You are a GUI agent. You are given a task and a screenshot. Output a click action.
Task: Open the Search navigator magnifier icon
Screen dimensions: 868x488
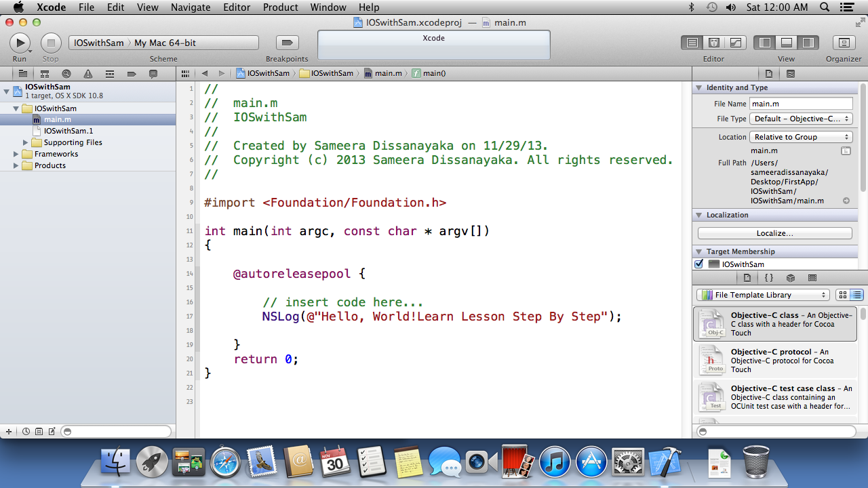[66, 73]
